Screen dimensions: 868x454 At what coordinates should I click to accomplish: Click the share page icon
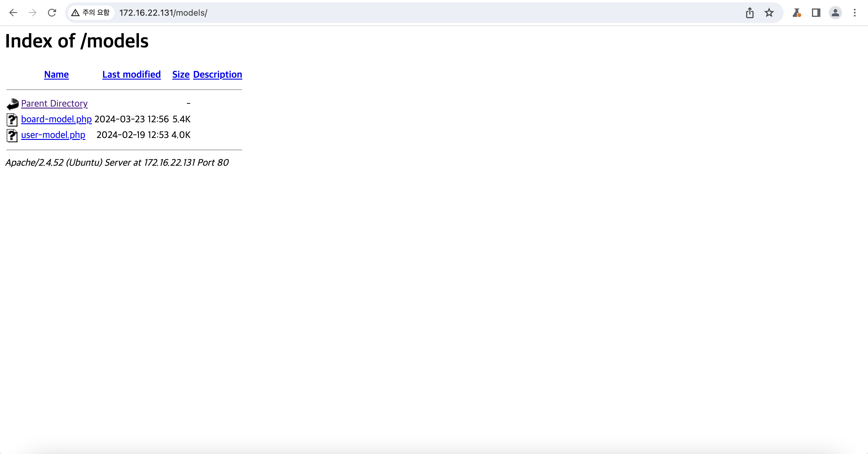coord(750,13)
